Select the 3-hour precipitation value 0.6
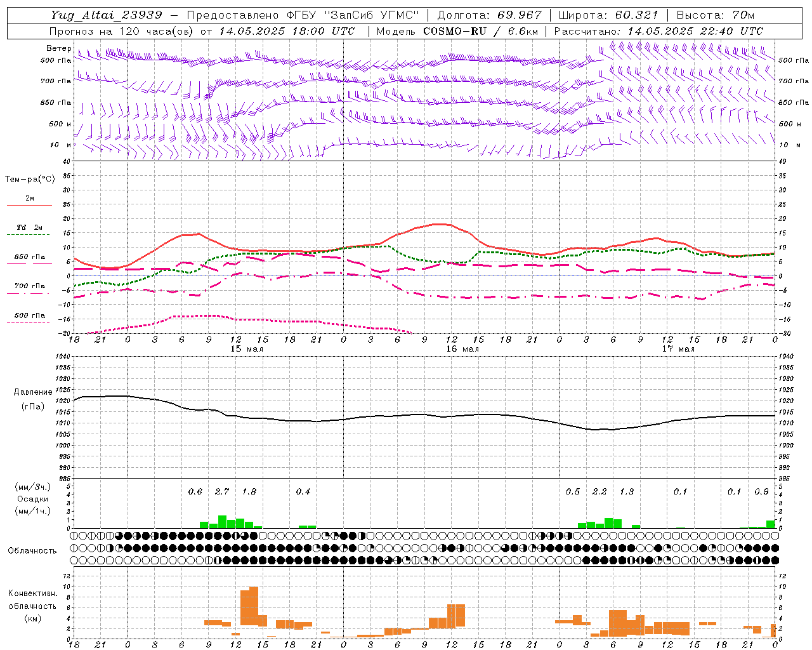812x650 pixels. [x=195, y=492]
